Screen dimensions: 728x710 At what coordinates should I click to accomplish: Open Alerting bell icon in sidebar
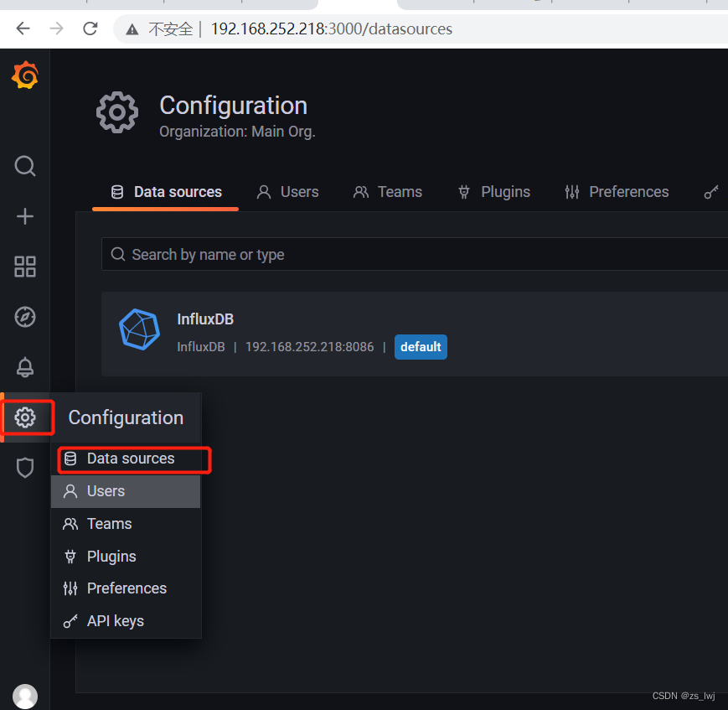coord(25,367)
